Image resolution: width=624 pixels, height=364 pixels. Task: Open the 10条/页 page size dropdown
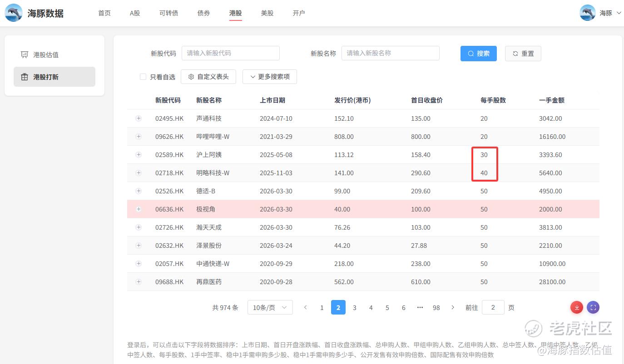click(270, 307)
